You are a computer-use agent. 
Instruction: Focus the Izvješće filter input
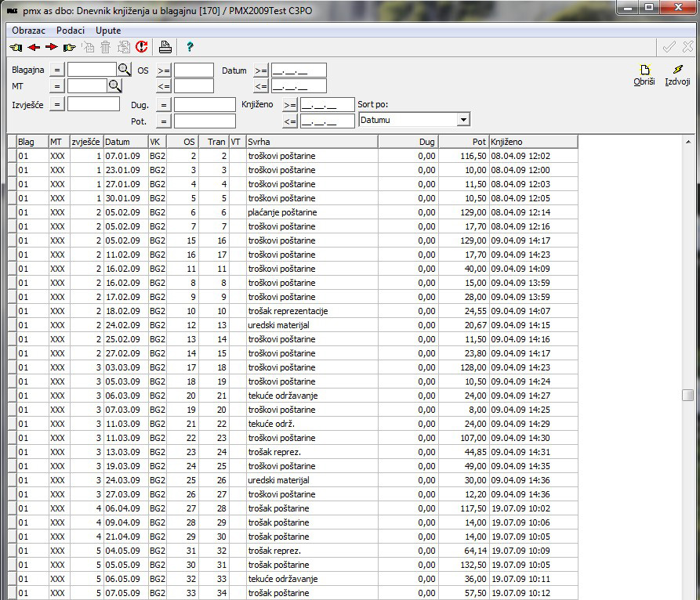[93, 104]
